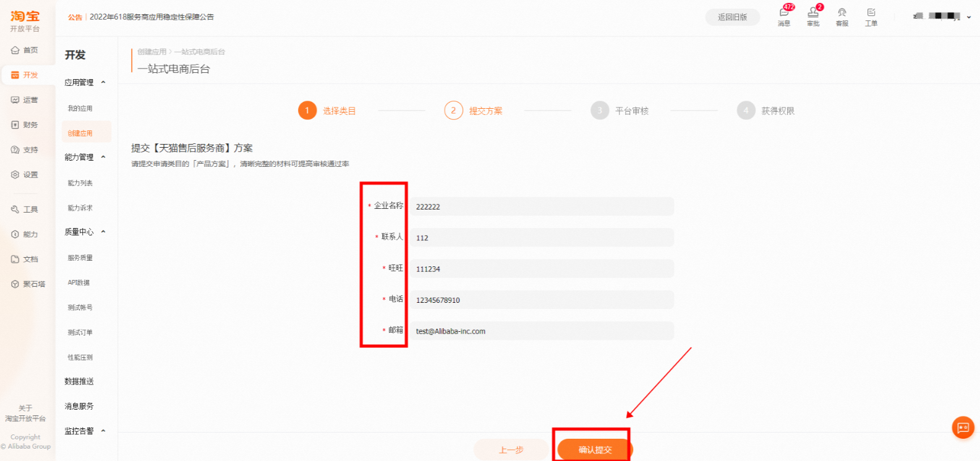Open the 2022年618 announcement link
Image resolution: width=980 pixels, height=461 pixels.
[152, 17]
